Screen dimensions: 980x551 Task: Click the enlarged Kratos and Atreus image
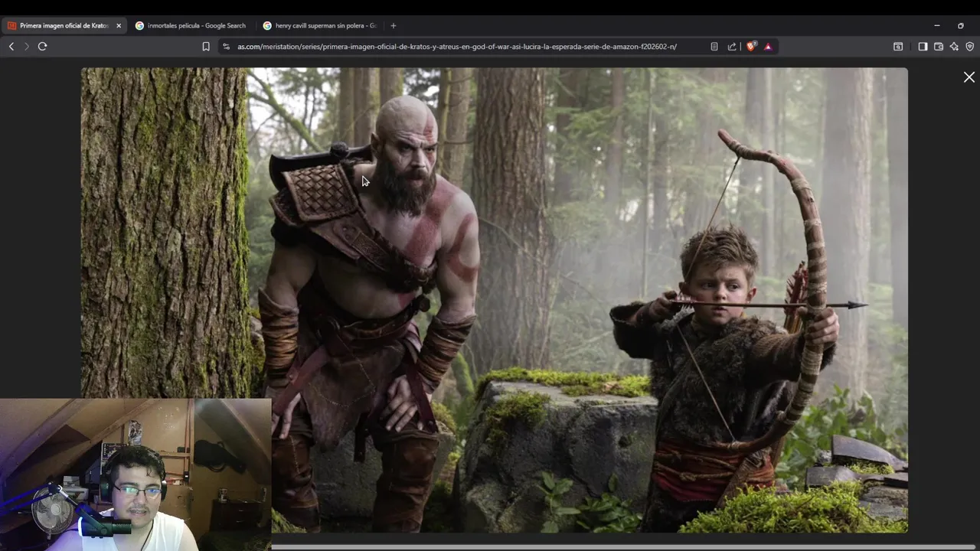[495, 300]
